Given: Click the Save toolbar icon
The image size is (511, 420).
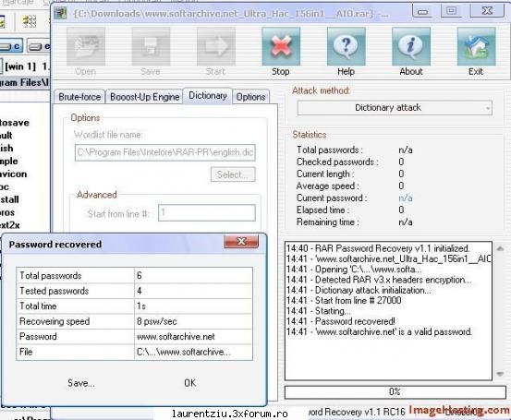Looking at the screenshot, I should pyautogui.click(x=151, y=46).
